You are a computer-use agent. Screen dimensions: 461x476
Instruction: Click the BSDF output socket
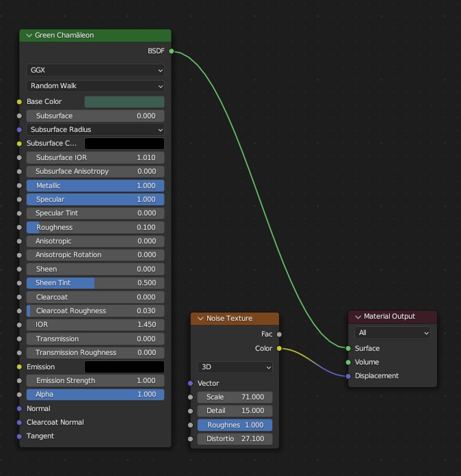[171, 51]
